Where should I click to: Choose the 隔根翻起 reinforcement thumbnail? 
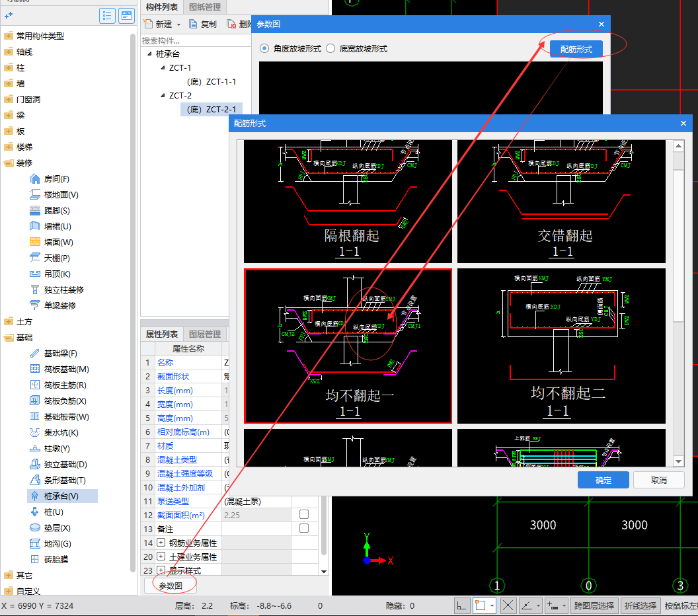(348, 201)
